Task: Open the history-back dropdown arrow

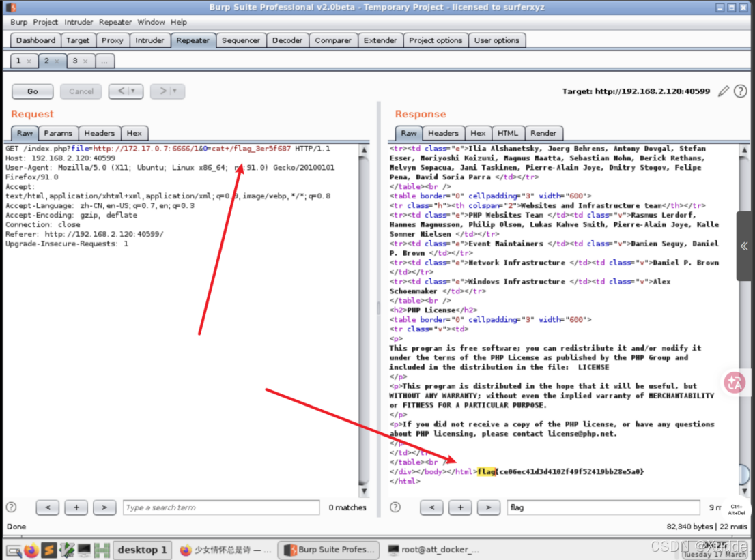Action: (x=133, y=91)
